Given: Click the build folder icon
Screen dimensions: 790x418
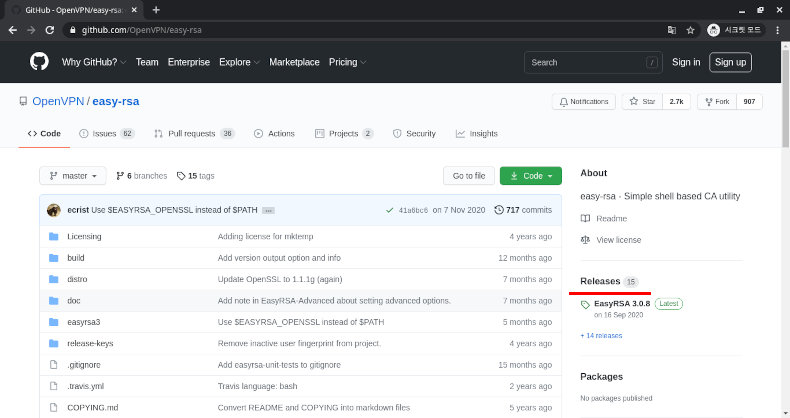Looking at the screenshot, I should tap(53, 258).
